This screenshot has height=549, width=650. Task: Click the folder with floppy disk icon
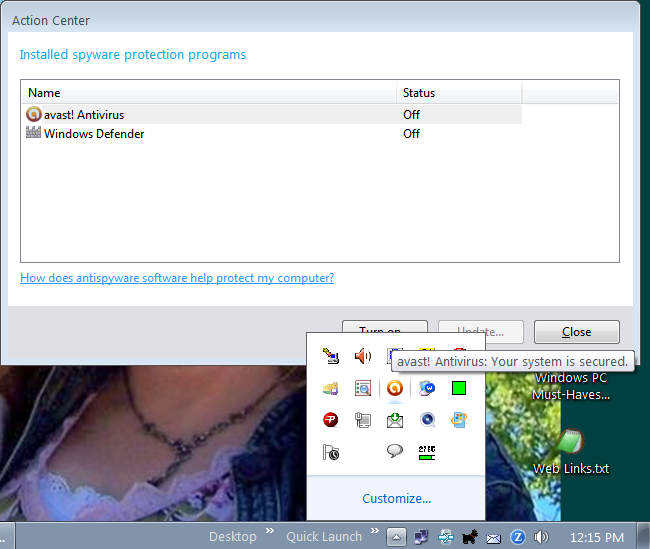pyautogui.click(x=331, y=389)
